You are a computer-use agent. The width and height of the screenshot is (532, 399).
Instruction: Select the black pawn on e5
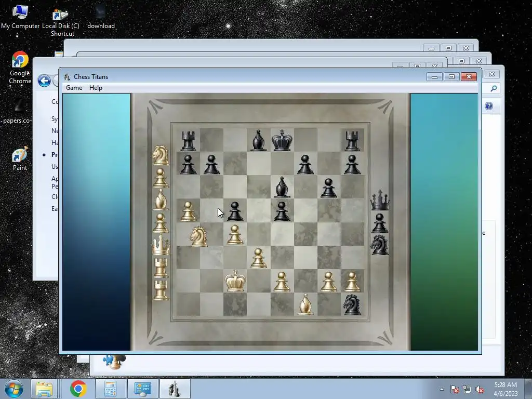click(x=282, y=211)
